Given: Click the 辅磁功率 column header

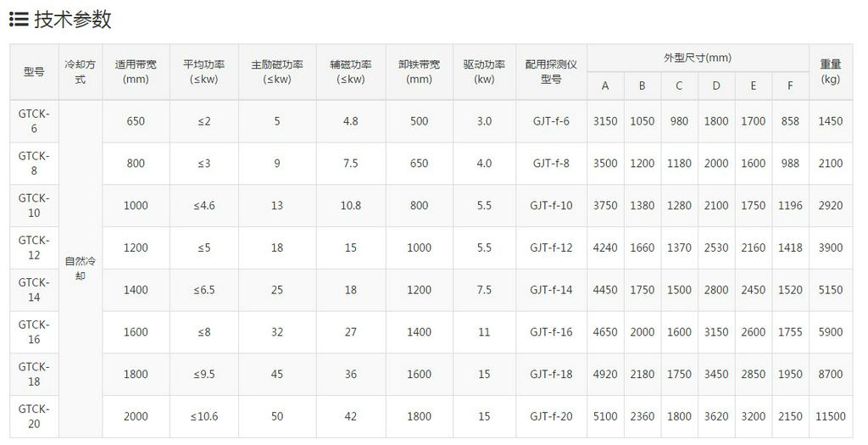Looking at the screenshot, I should (350, 72).
